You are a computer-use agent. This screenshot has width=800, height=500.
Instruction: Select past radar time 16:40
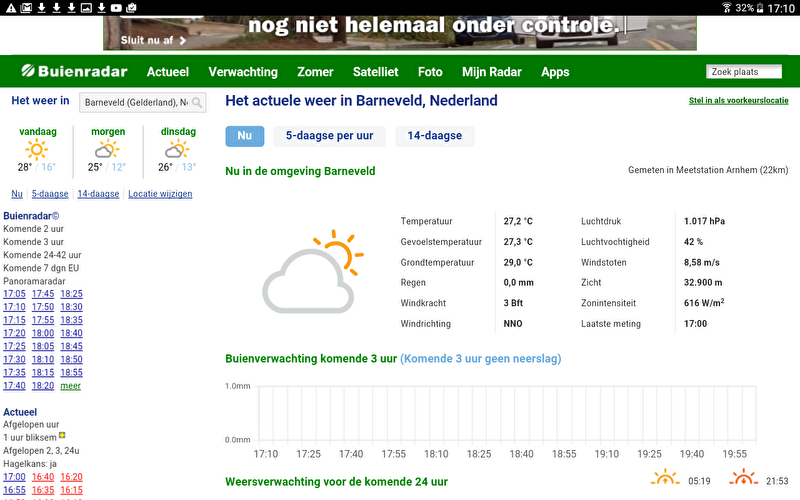point(43,477)
